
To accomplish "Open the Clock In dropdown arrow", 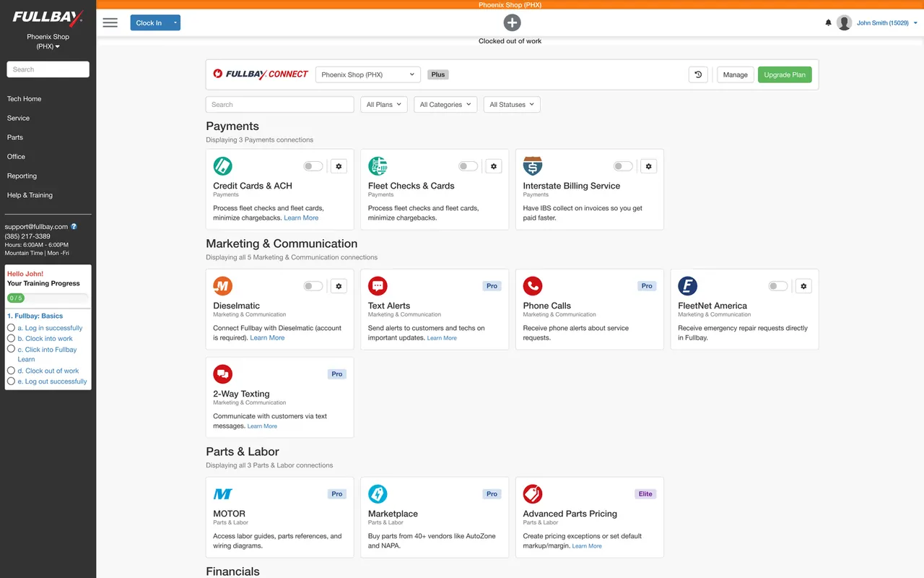I will [175, 23].
